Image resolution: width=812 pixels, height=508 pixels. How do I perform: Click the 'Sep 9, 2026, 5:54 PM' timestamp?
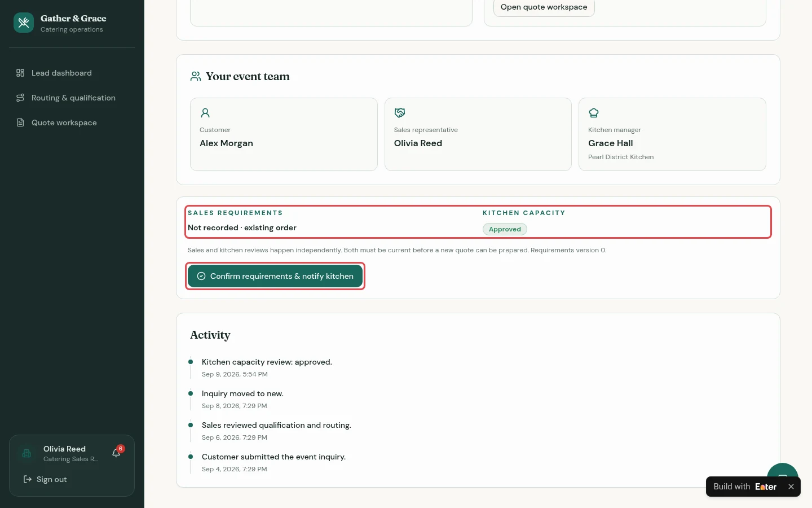235,374
